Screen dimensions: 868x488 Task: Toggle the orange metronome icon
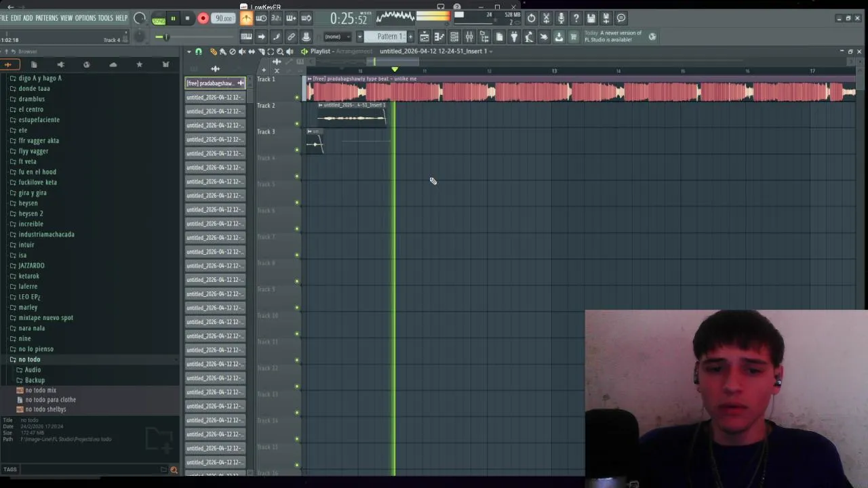[246, 19]
